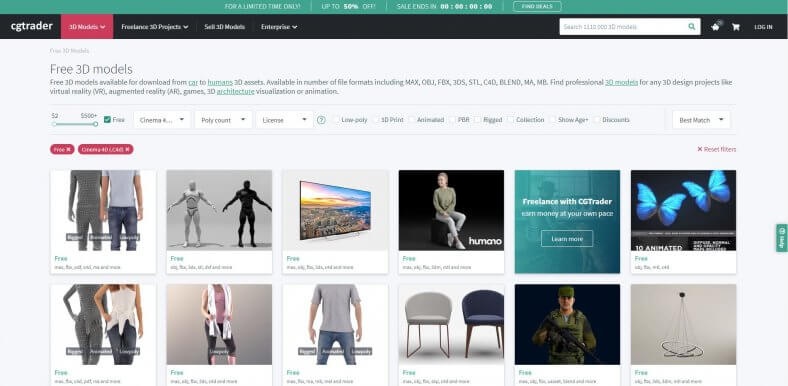This screenshot has height=386, width=788.
Task: Enable the Low-poly filter checkbox
Action: click(336, 120)
